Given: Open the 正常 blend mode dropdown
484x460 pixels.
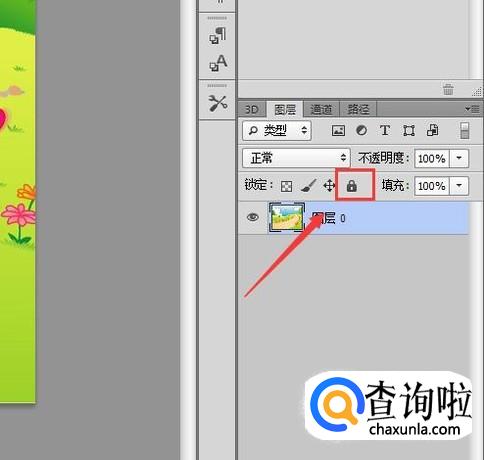Looking at the screenshot, I should click(x=296, y=158).
